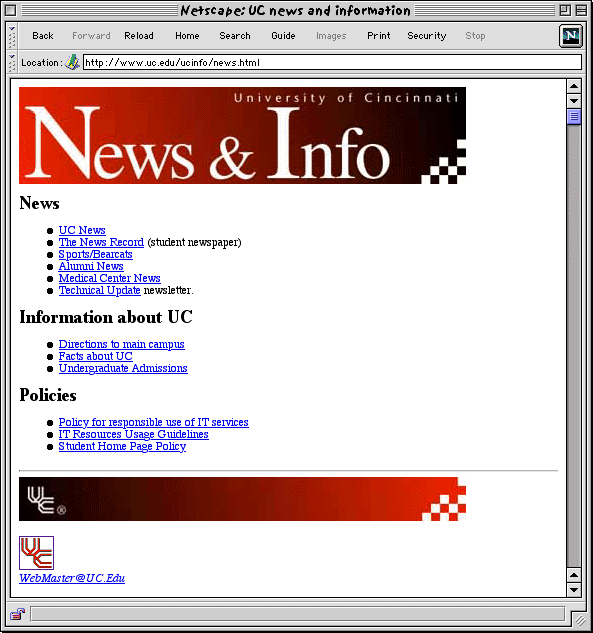Click the window collapse box in title bar
Viewport: 593px width, 633px height.
581,10
